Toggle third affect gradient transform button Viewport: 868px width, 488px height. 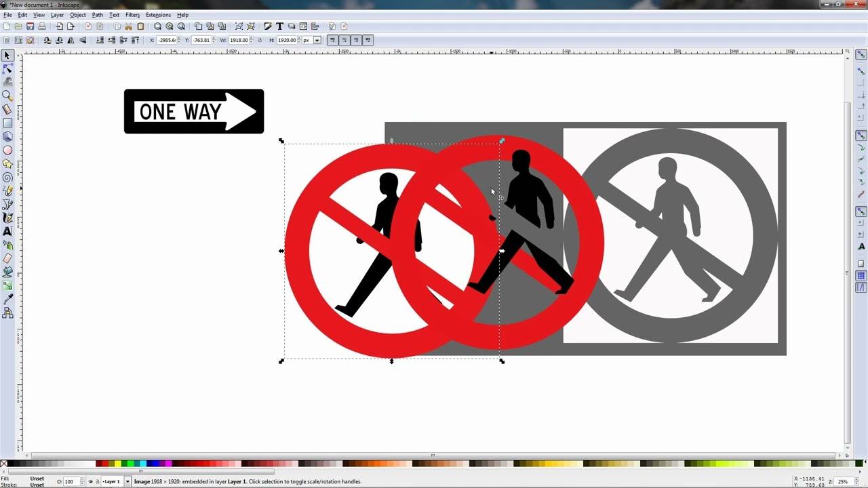pos(356,40)
